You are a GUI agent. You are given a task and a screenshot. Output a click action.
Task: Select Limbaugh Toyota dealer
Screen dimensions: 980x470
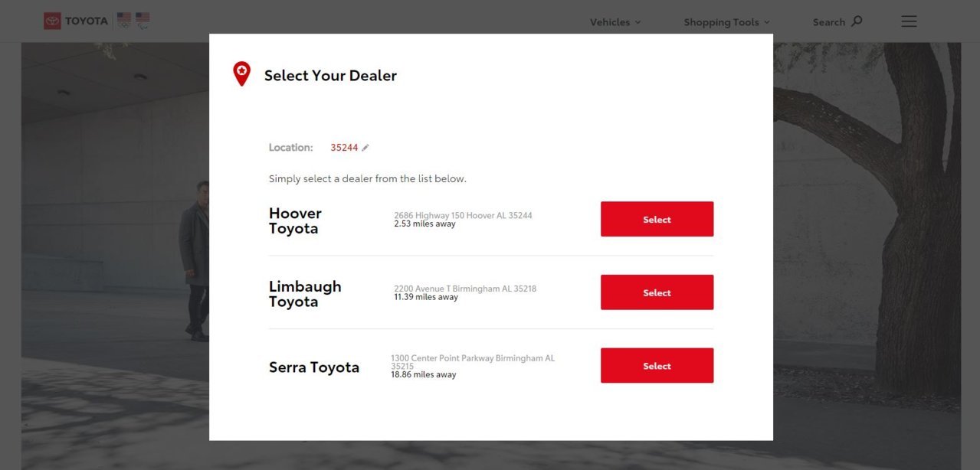[657, 292]
